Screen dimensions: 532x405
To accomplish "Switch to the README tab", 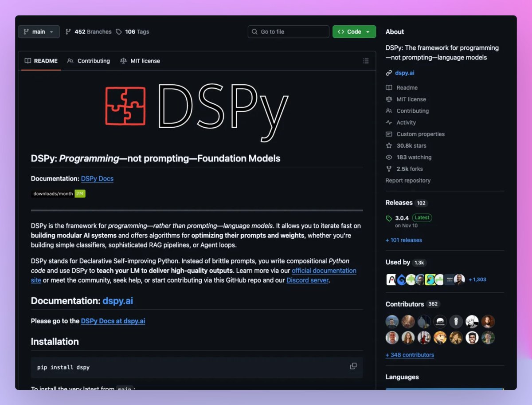I will pyautogui.click(x=41, y=61).
